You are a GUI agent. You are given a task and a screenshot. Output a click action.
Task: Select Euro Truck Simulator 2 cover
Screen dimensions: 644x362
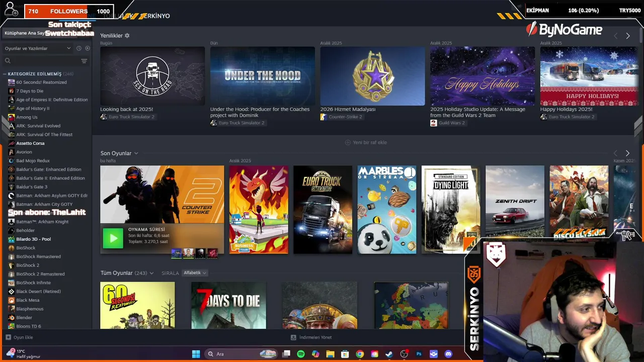(x=323, y=210)
